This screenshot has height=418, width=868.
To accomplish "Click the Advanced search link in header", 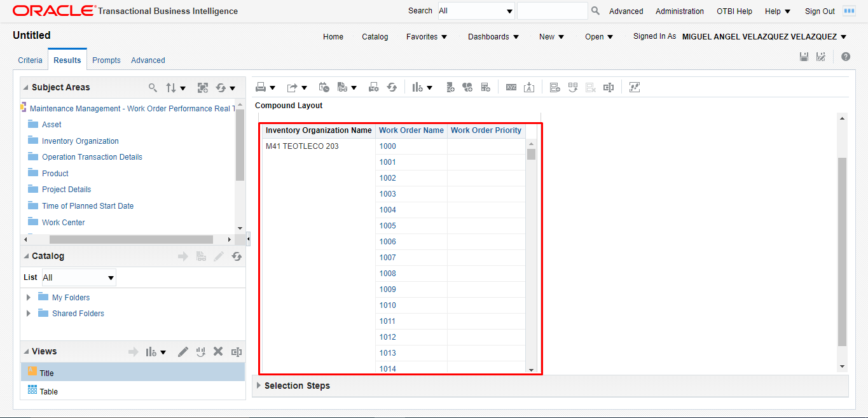I will point(626,11).
